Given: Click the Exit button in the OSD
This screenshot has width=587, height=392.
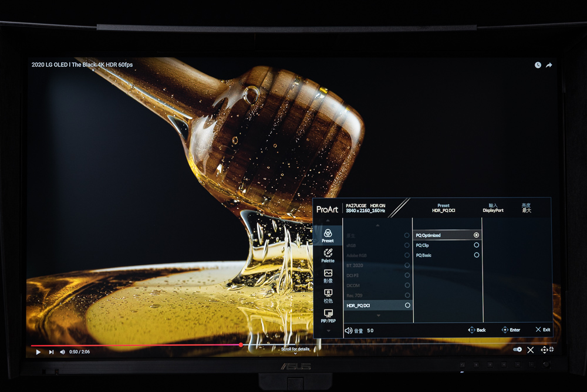Looking at the screenshot, I should point(543,329).
